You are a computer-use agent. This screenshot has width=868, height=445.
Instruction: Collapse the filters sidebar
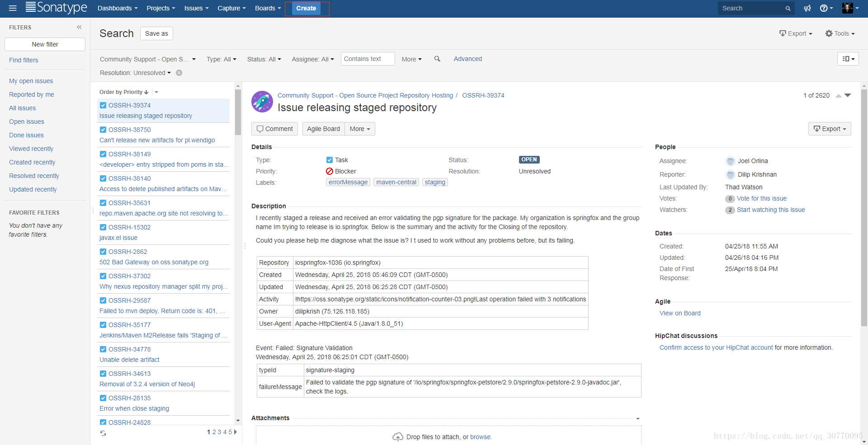pos(79,27)
